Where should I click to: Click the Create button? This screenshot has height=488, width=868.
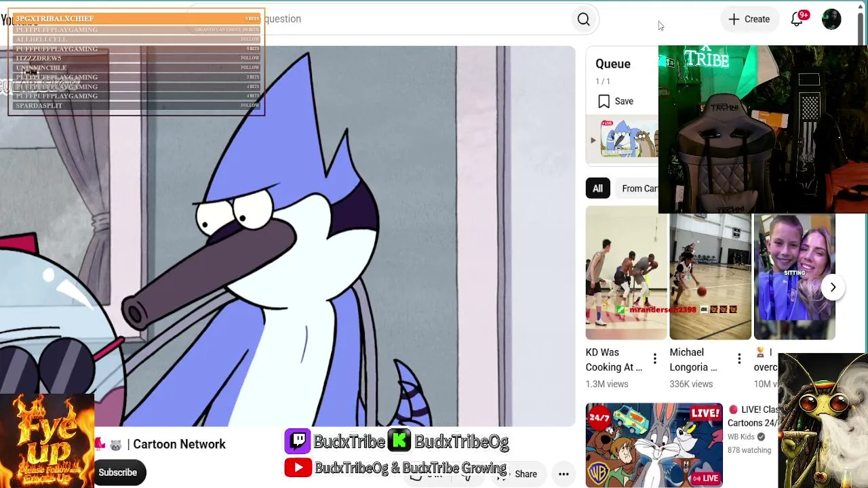point(749,20)
